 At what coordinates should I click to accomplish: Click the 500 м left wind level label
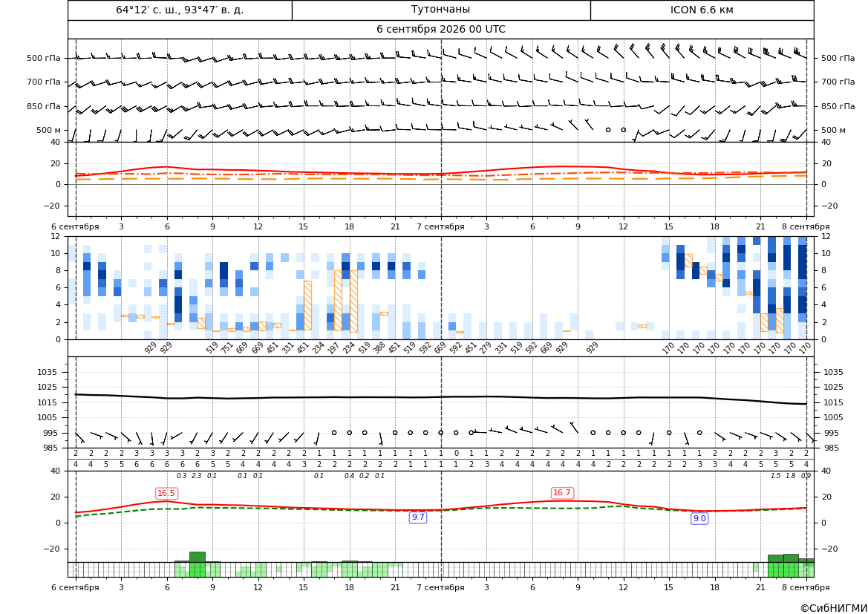[x=49, y=130]
